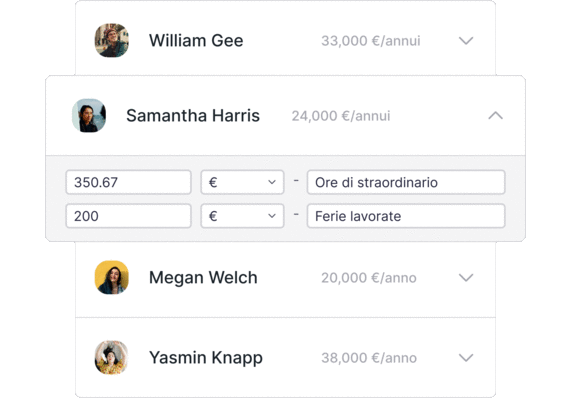570x398 pixels.
Task: Click Yasmin Knapp's avatar photo
Action: [x=112, y=357]
